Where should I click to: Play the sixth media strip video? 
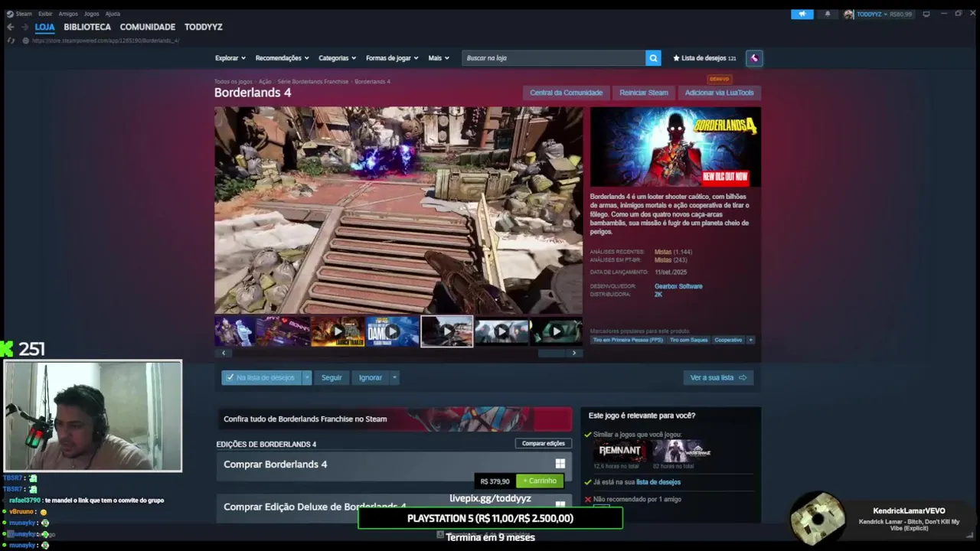coord(501,331)
